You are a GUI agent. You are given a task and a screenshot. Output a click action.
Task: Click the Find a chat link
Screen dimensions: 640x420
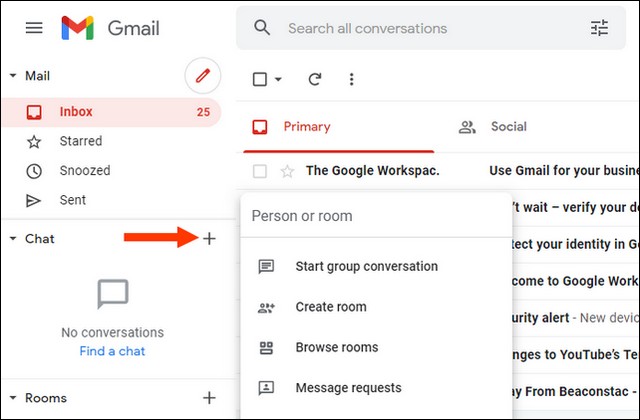[x=111, y=351]
